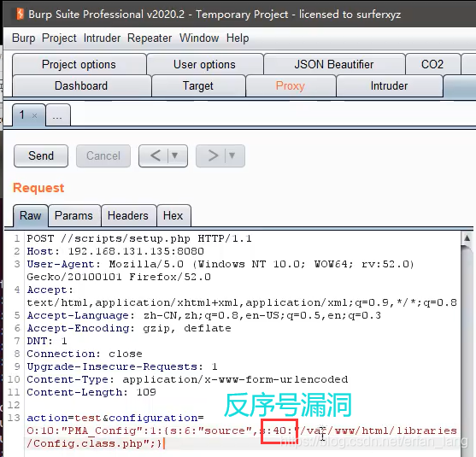
Task: Send the request
Action: [x=41, y=155]
